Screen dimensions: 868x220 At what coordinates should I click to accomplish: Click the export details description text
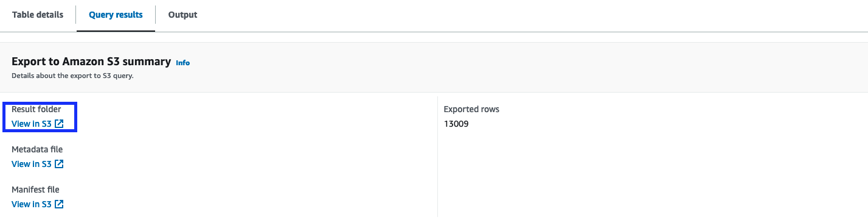click(72, 76)
